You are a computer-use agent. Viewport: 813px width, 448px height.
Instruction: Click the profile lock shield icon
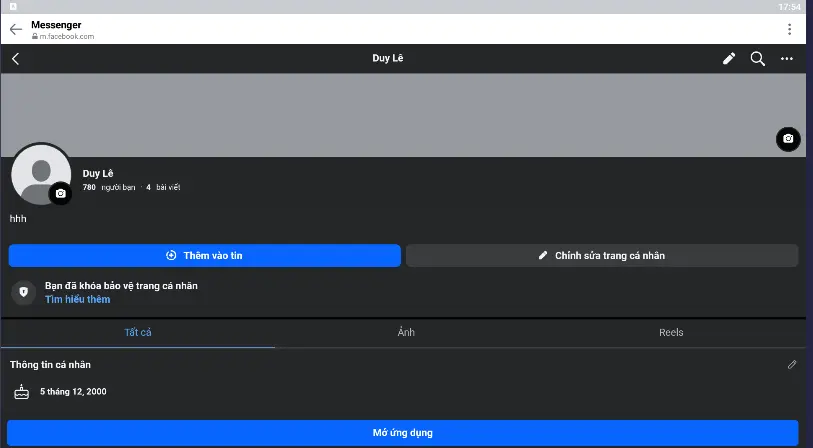24,292
